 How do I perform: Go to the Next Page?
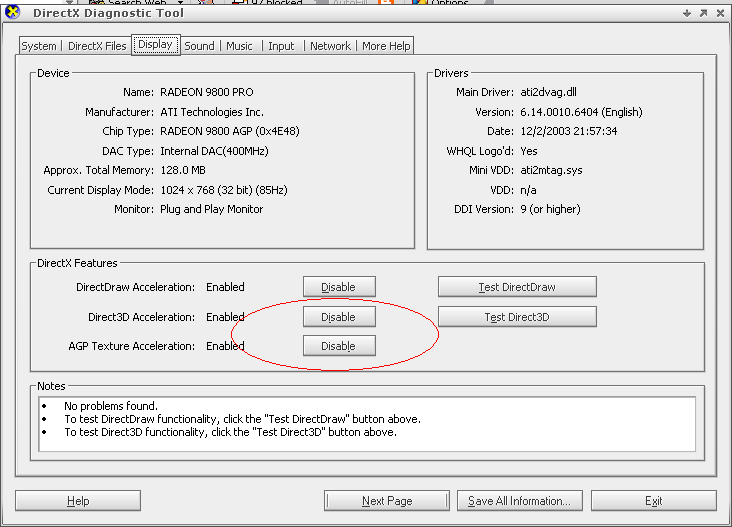pos(387,500)
